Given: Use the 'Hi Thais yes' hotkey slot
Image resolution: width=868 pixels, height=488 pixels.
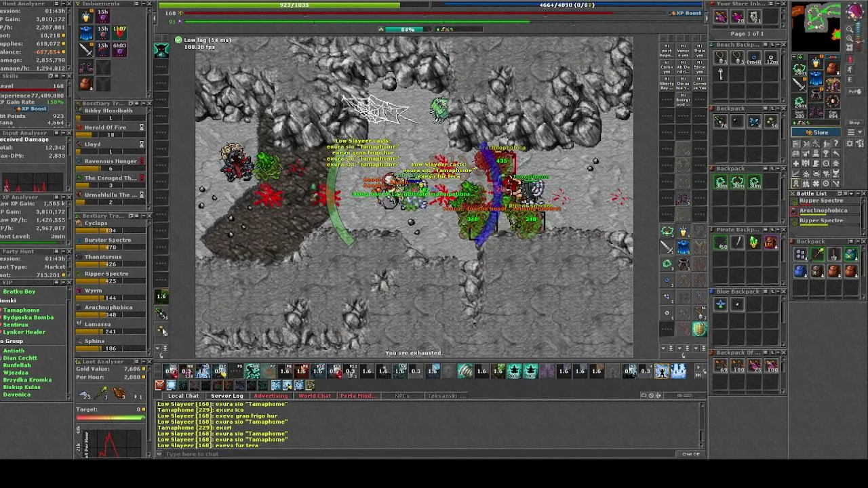Looking at the screenshot, I should (700, 49).
